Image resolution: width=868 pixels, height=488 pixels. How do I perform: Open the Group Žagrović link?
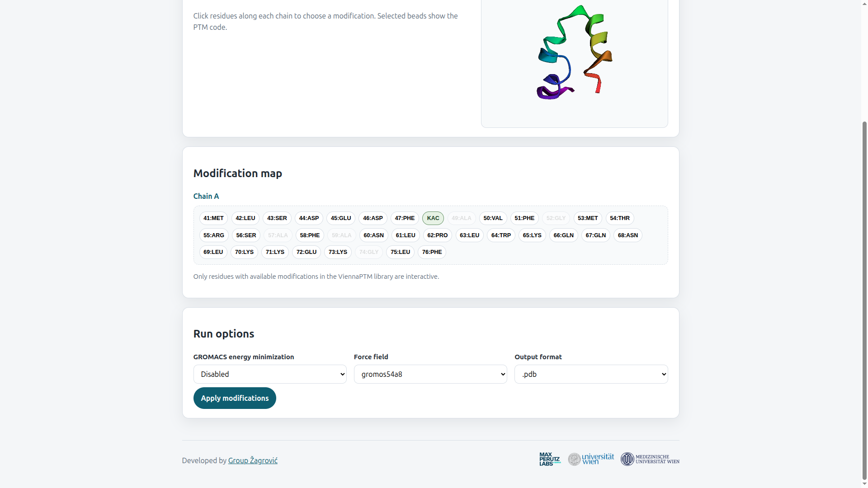(x=253, y=460)
